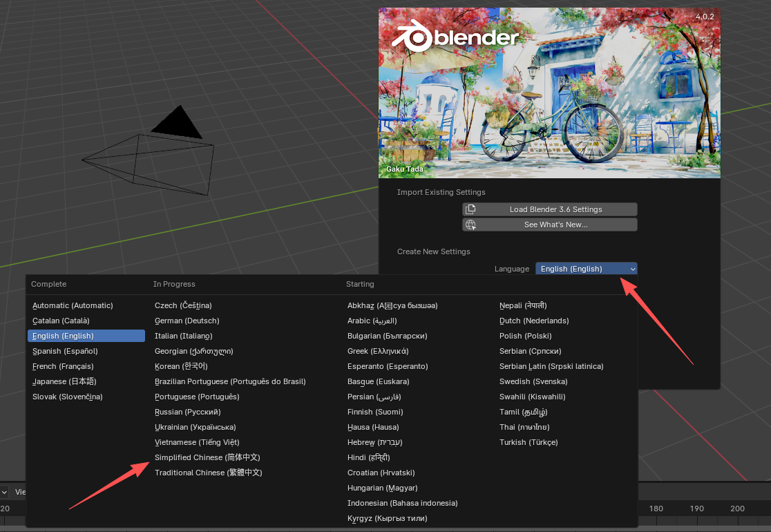
Task: Click the globe icon beside See What's New
Action: [472, 225]
